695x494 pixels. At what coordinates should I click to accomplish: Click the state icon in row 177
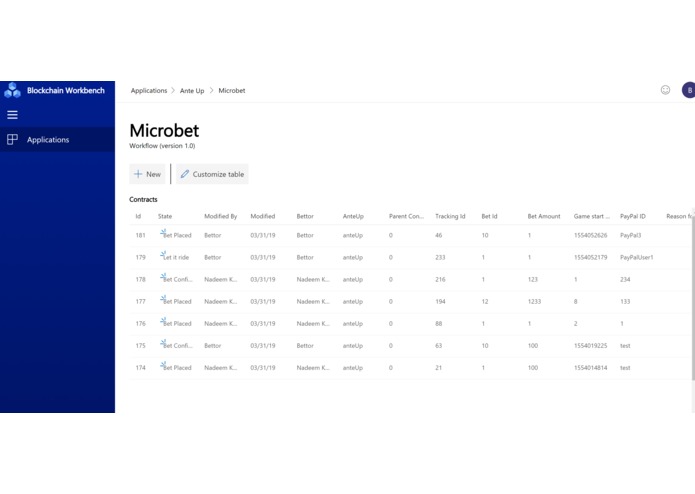pyautogui.click(x=163, y=298)
